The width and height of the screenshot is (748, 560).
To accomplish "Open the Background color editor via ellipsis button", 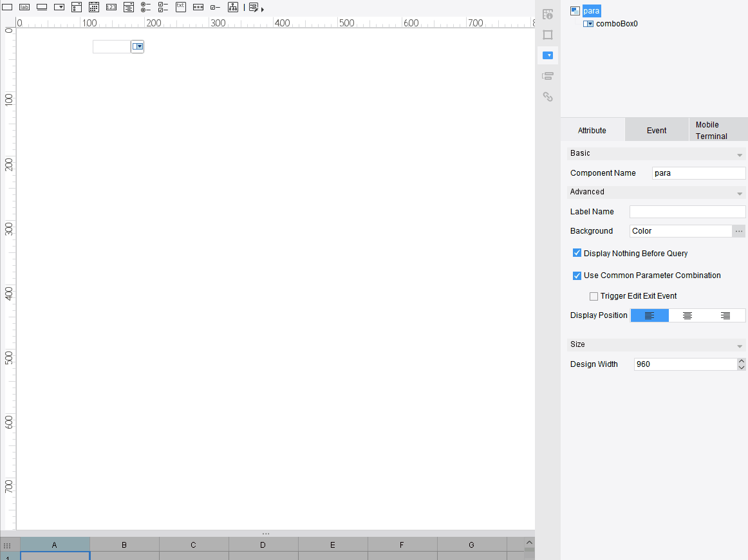I will tap(738, 230).
